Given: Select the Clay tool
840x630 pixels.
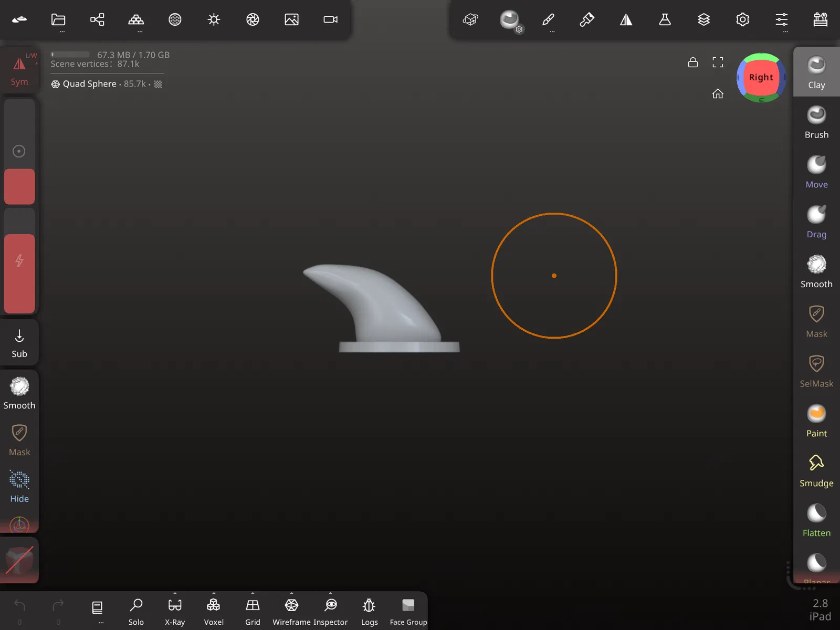Looking at the screenshot, I should pos(816,72).
